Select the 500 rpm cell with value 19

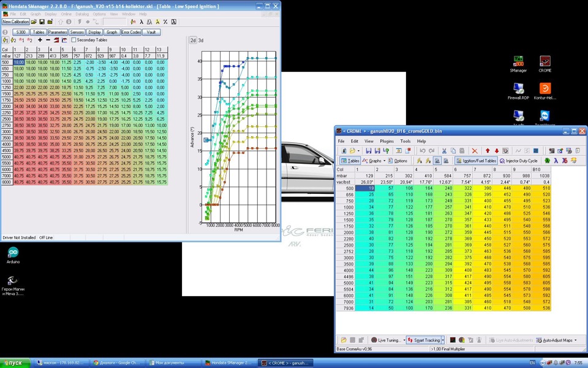click(x=365, y=188)
